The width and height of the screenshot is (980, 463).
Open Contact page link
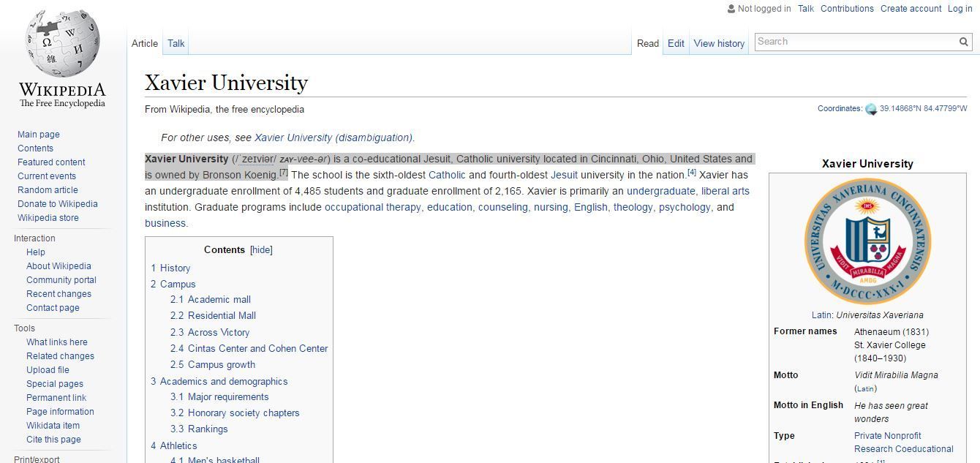coord(53,308)
